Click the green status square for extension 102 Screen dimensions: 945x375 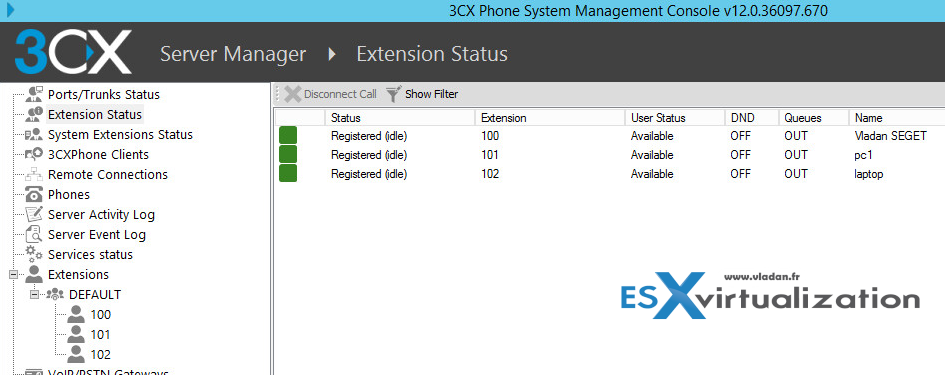[288, 173]
